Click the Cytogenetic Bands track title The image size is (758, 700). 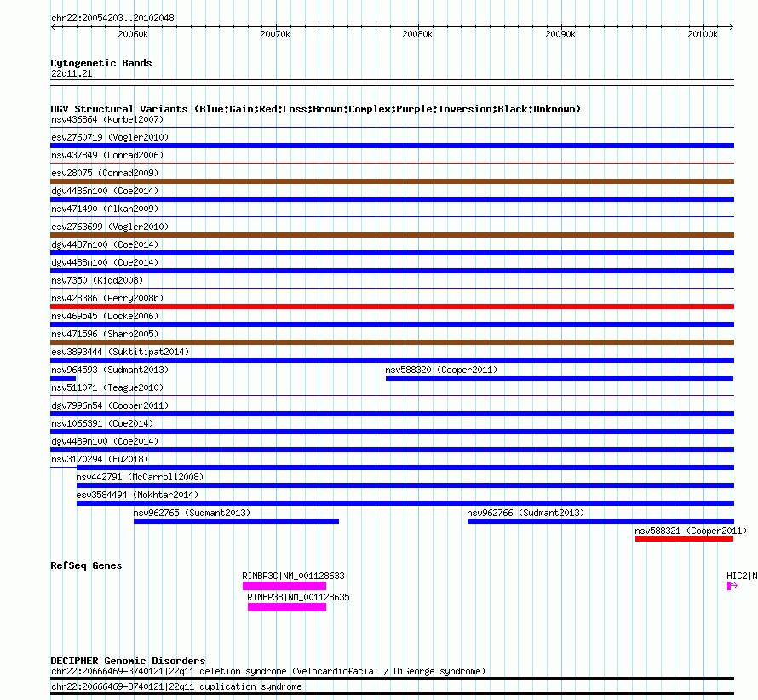101,63
